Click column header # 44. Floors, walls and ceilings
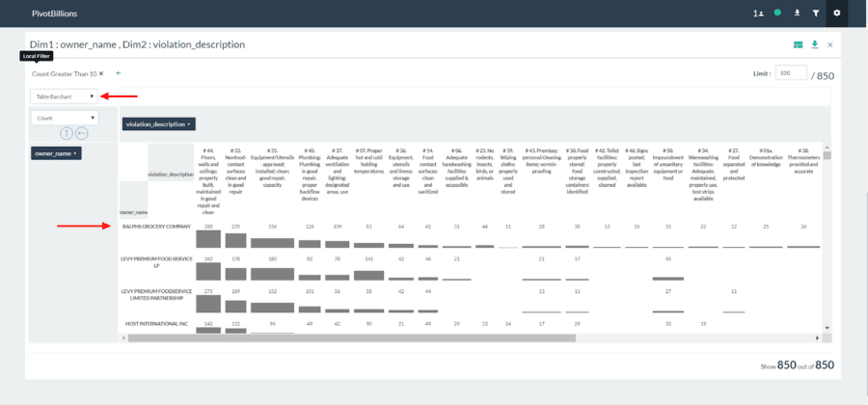This screenshot has height=405, width=868. coord(208,181)
